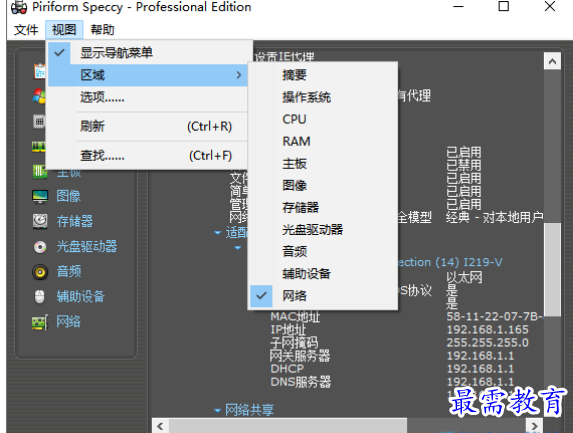Open 网络 section in sidebar
Screen dimensions: 573x433
point(68,322)
